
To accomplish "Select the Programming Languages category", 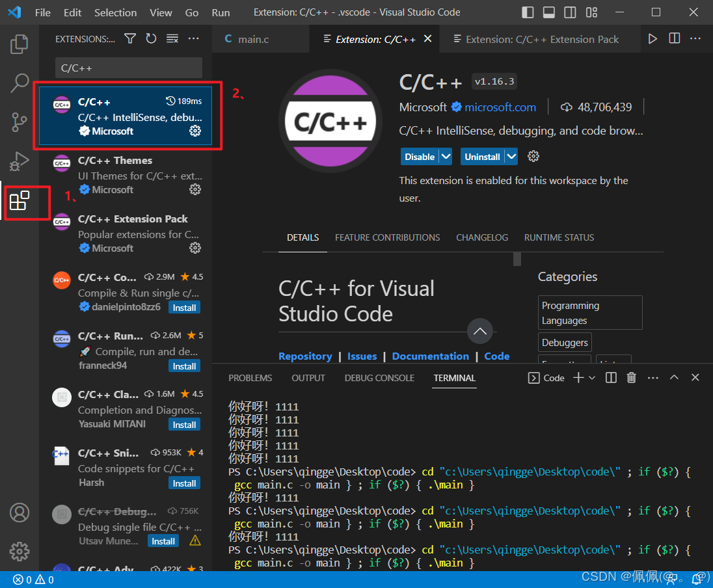I will (590, 313).
